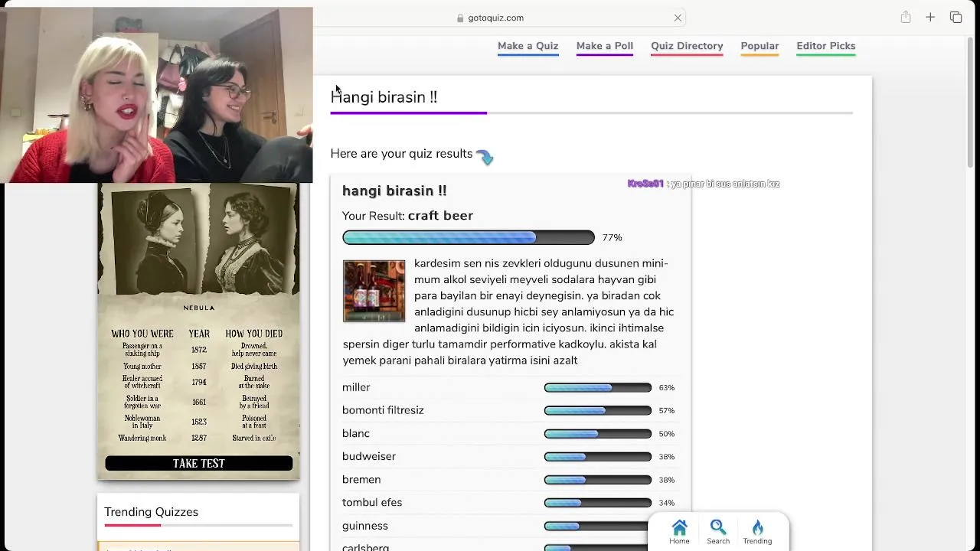Click the 77% craft beer progress bar
Image resolution: width=980 pixels, height=551 pixels.
click(468, 237)
